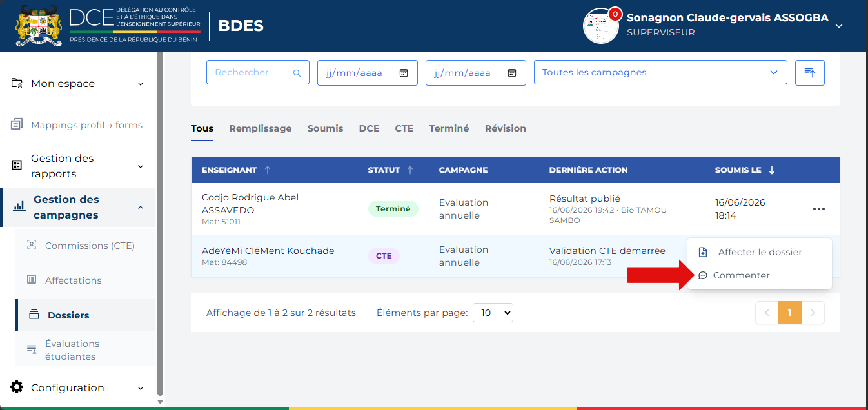Click the Configuration gear icon

tap(17, 387)
